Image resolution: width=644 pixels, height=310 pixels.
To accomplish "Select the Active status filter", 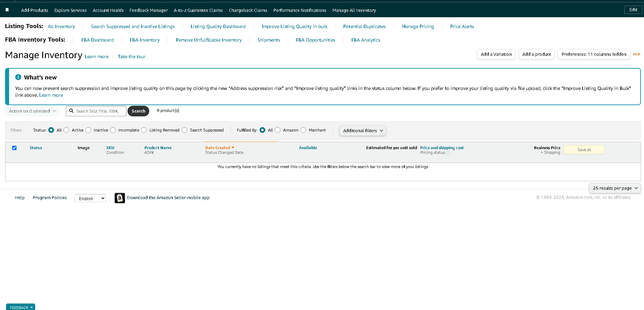I will pos(66,130).
